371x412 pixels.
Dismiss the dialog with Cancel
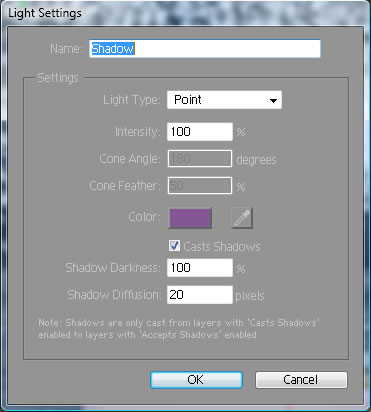click(x=301, y=380)
